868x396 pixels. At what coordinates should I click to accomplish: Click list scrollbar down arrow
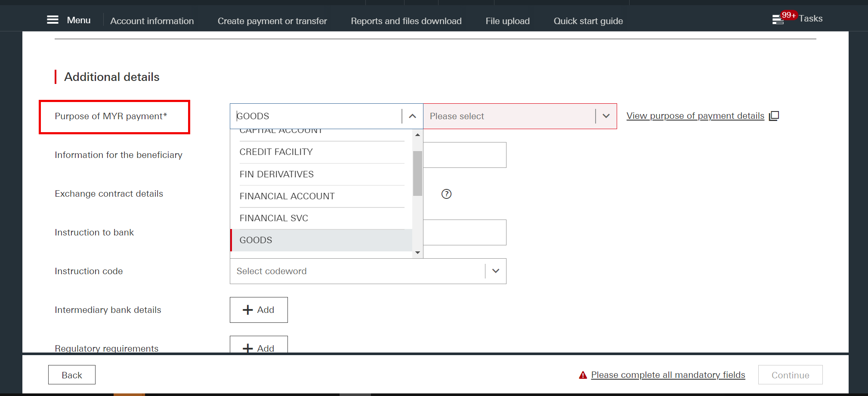pyautogui.click(x=417, y=253)
